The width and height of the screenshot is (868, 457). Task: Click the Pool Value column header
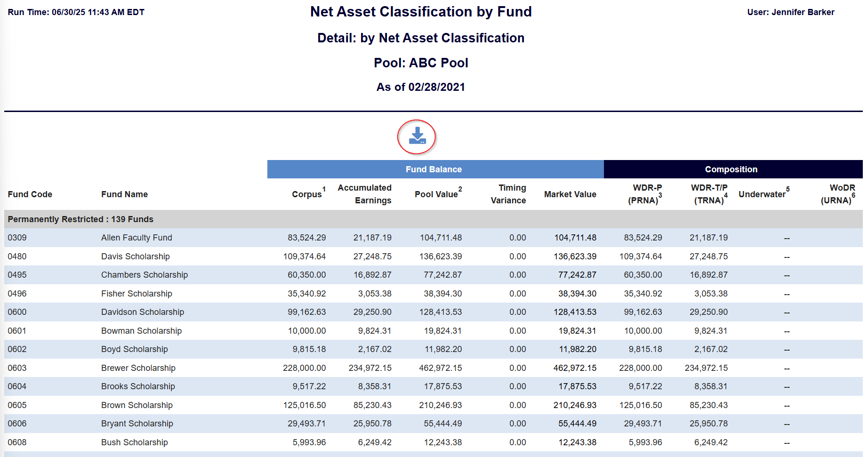(x=438, y=193)
